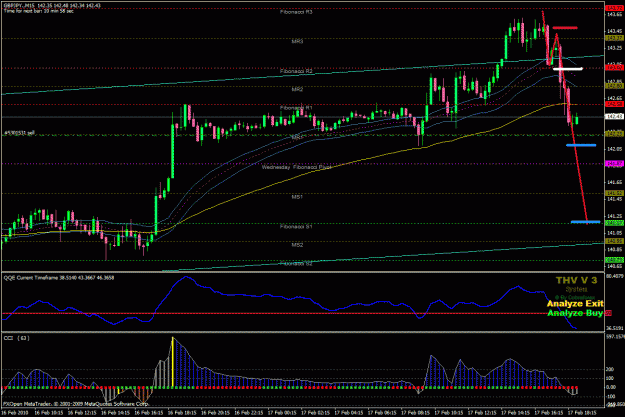625x417 pixels.
Task: Click the '17 Feb 14:15' time label
Action: (515, 413)
